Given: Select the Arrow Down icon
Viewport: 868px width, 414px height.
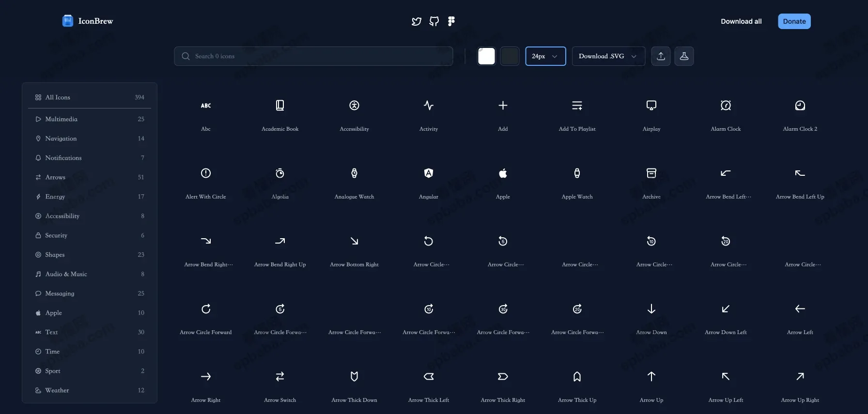Looking at the screenshot, I should click(651, 309).
